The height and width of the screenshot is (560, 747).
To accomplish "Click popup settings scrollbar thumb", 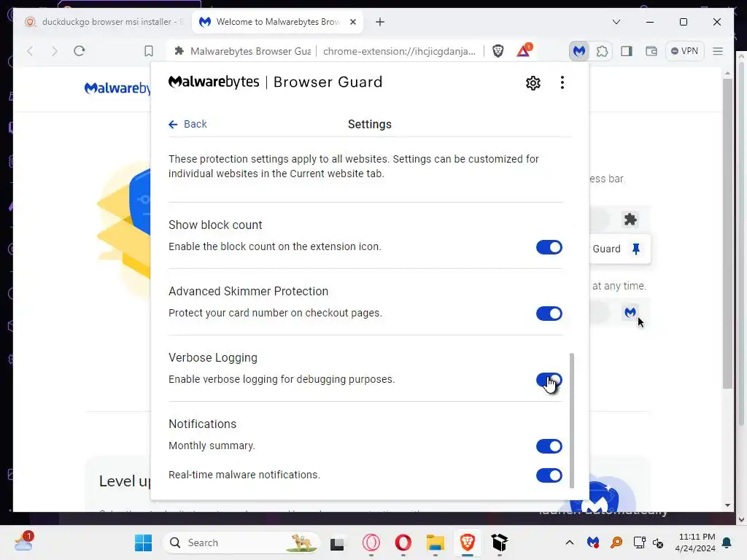I will [x=572, y=420].
